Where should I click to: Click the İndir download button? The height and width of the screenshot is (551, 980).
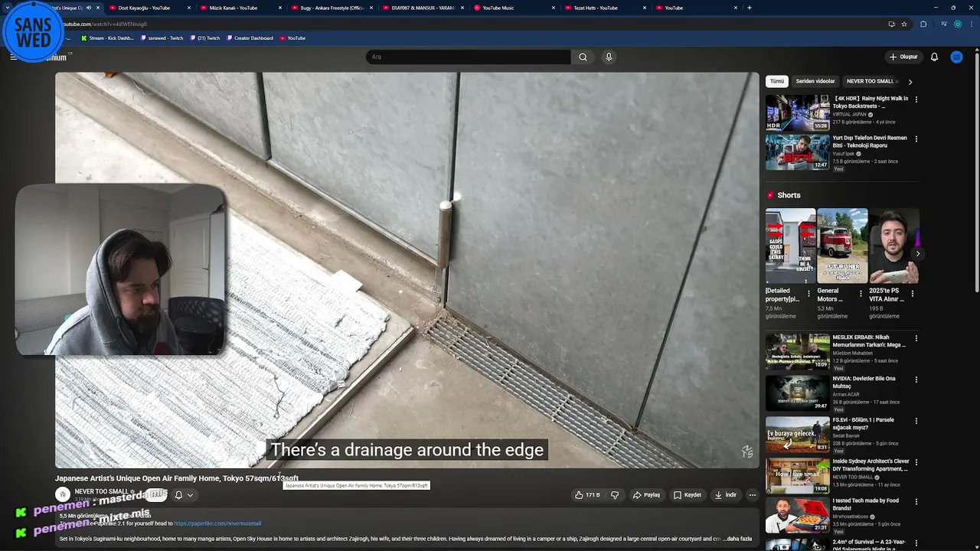coord(726,495)
